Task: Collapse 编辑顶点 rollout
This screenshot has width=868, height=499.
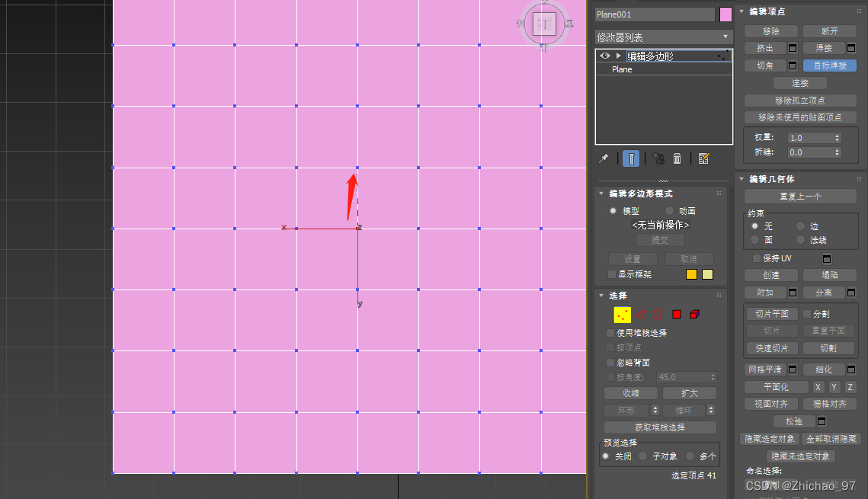Action: click(x=741, y=11)
